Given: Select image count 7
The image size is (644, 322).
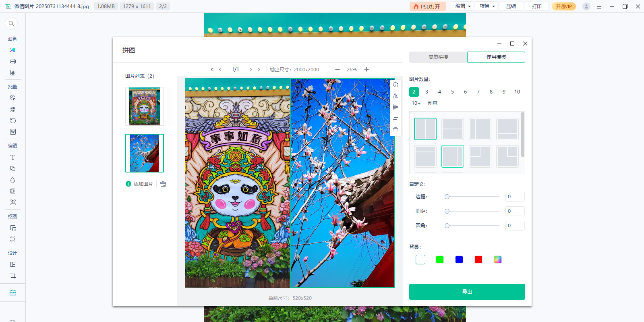Looking at the screenshot, I should click(478, 92).
